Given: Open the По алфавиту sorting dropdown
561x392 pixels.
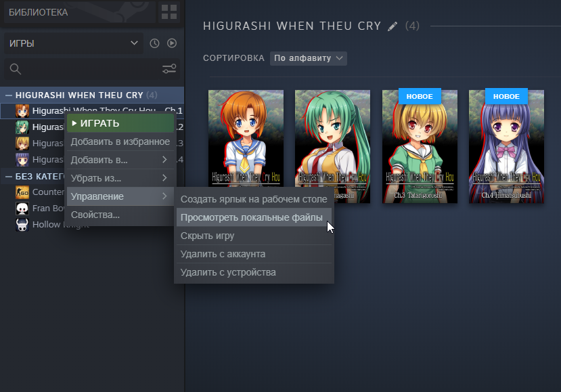Looking at the screenshot, I should coord(309,58).
